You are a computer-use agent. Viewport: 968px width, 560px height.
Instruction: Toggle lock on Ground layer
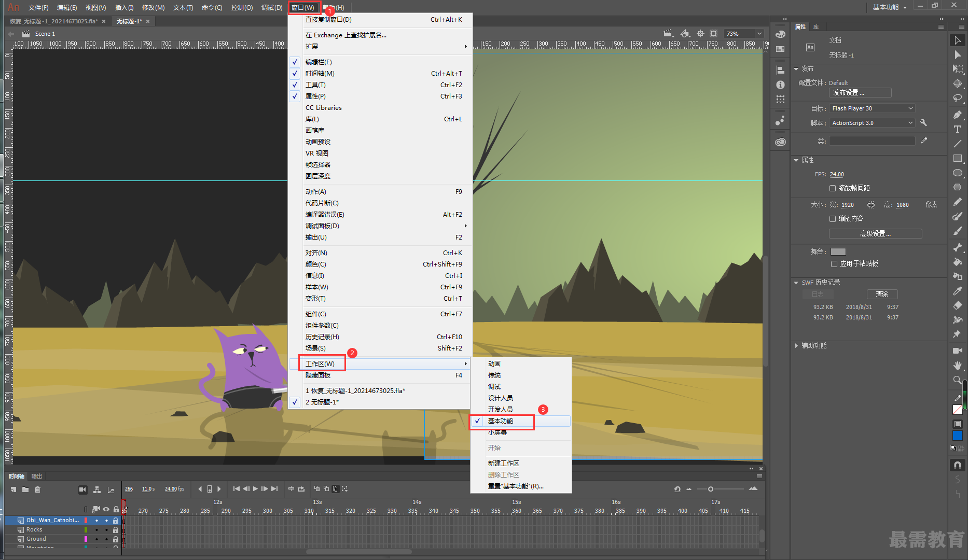click(x=116, y=539)
